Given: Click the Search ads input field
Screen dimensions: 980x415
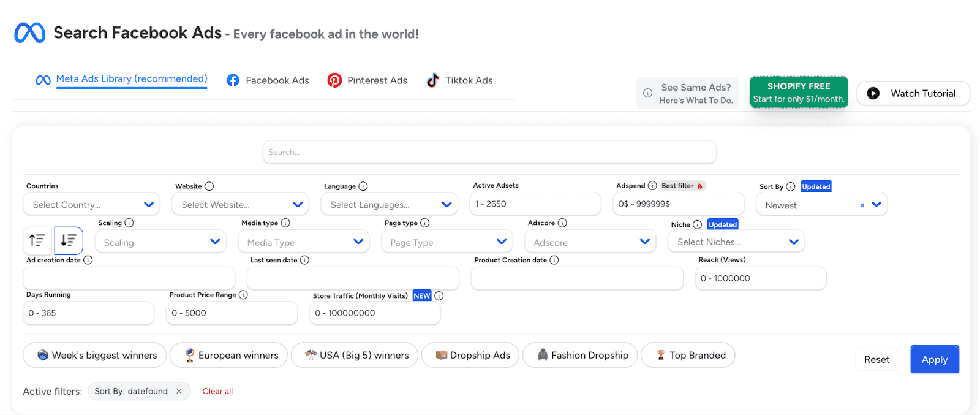Looking at the screenshot, I should pos(489,152).
